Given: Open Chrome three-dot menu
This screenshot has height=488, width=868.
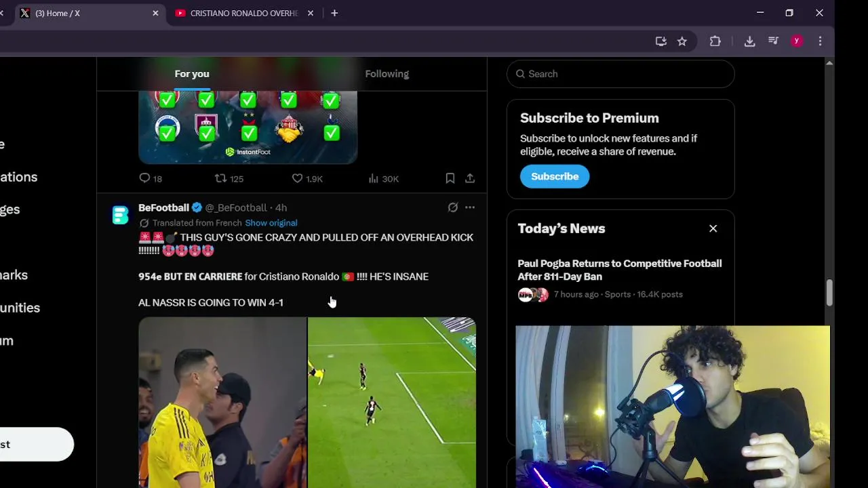Looking at the screenshot, I should click(820, 41).
